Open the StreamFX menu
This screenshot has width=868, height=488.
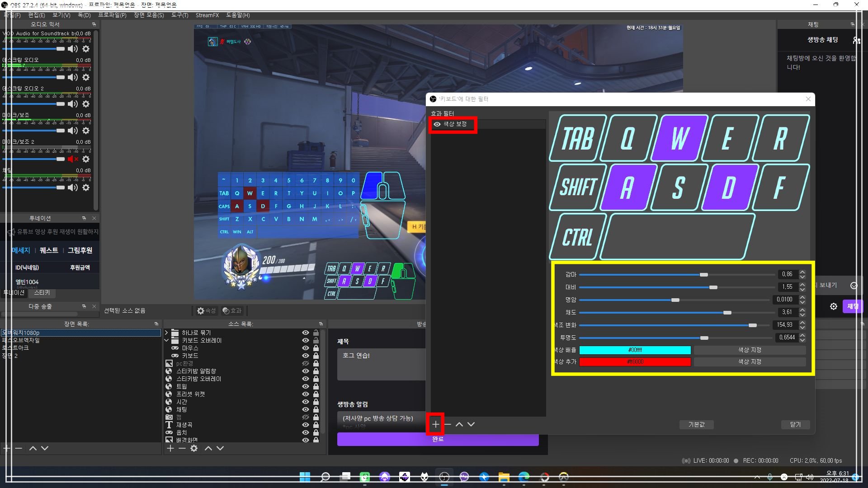click(207, 15)
